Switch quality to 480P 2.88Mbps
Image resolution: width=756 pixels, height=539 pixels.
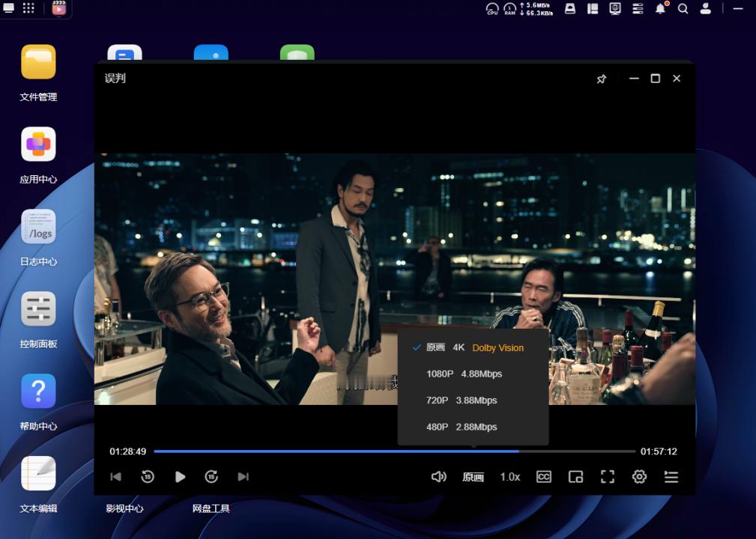tap(473, 427)
